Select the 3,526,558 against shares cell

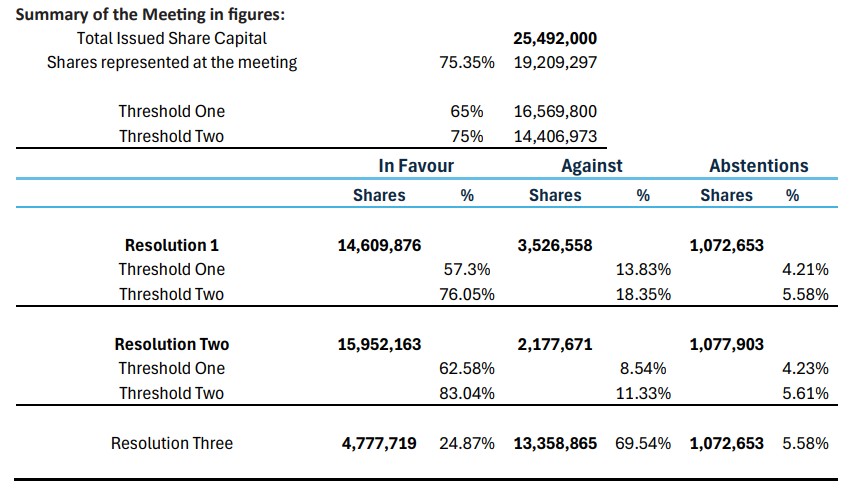555,245
